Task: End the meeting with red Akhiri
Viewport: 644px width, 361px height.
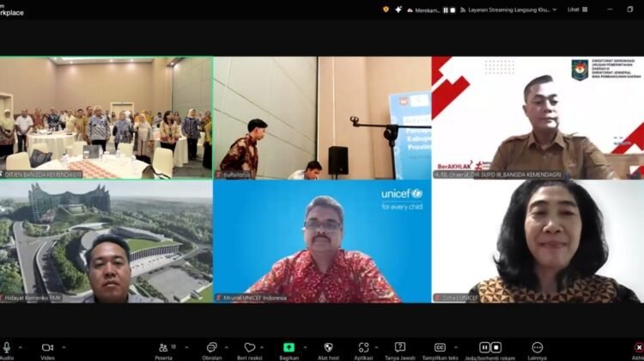Action: pos(639,348)
